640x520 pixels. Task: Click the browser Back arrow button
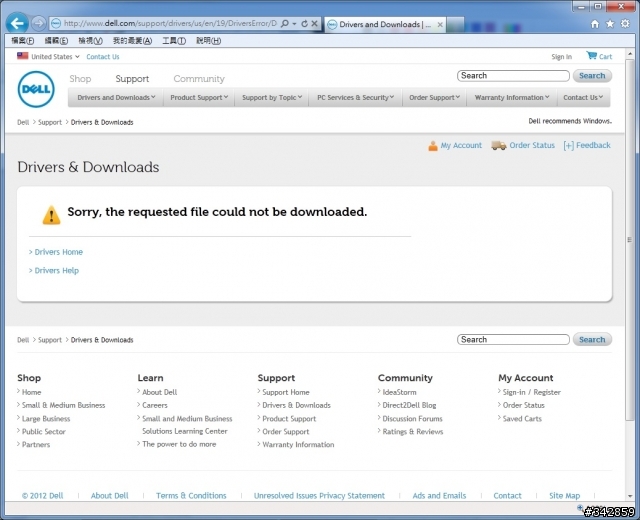(17, 23)
